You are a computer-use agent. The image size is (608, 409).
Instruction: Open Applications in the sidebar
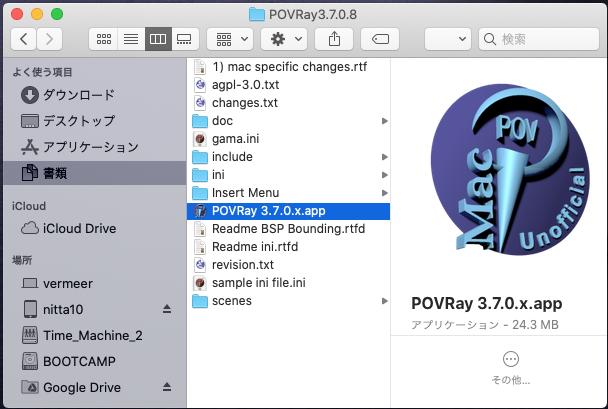(90, 147)
